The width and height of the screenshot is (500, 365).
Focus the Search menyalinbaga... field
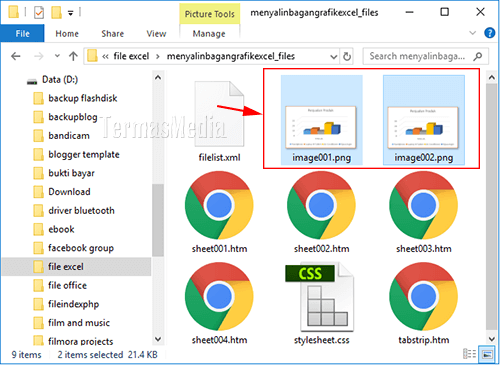click(x=426, y=56)
